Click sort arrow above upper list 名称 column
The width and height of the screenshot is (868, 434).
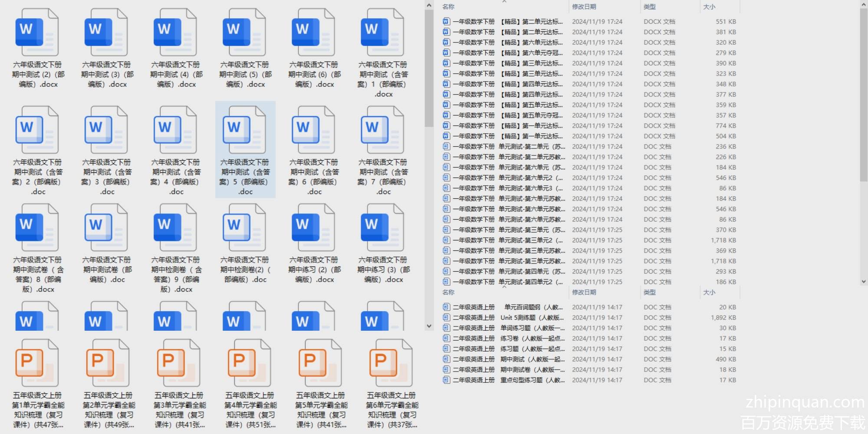504,2
